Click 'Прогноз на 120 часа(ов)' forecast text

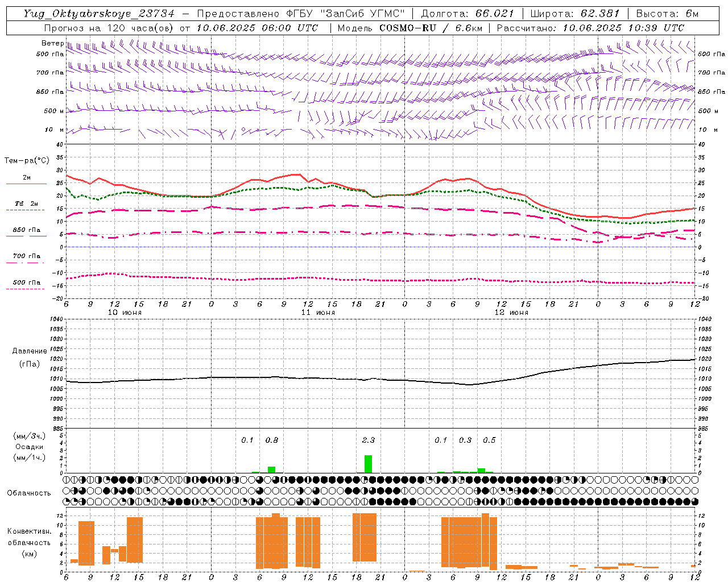[x=109, y=28]
